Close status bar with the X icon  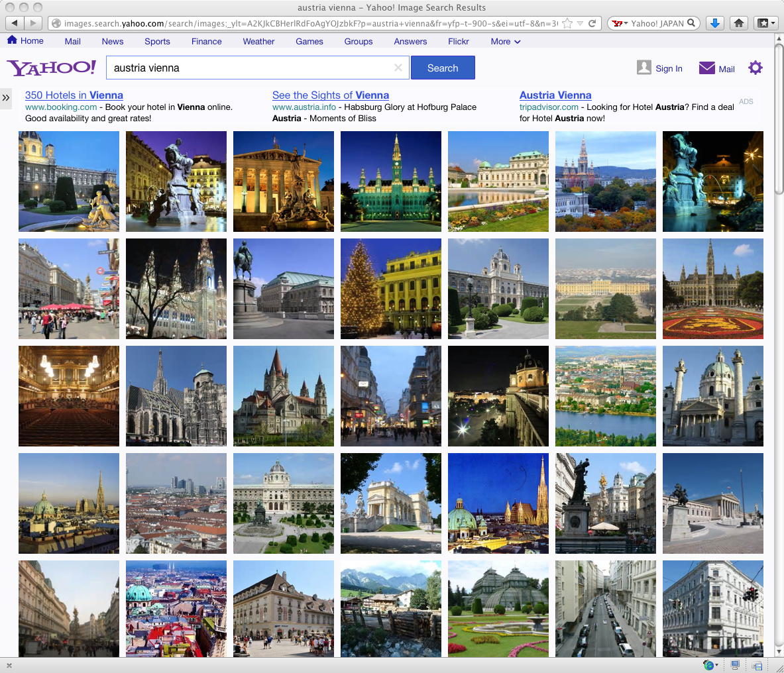pyautogui.click(x=9, y=666)
